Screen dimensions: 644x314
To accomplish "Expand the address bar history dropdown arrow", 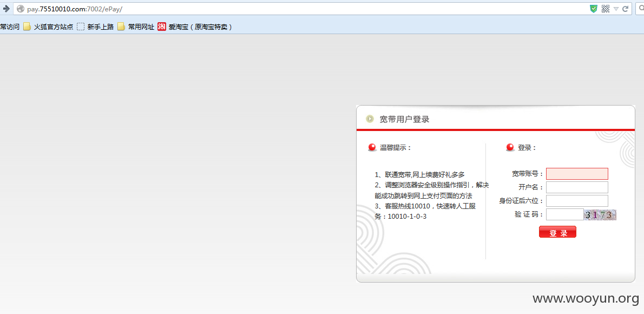I will (x=616, y=9).
